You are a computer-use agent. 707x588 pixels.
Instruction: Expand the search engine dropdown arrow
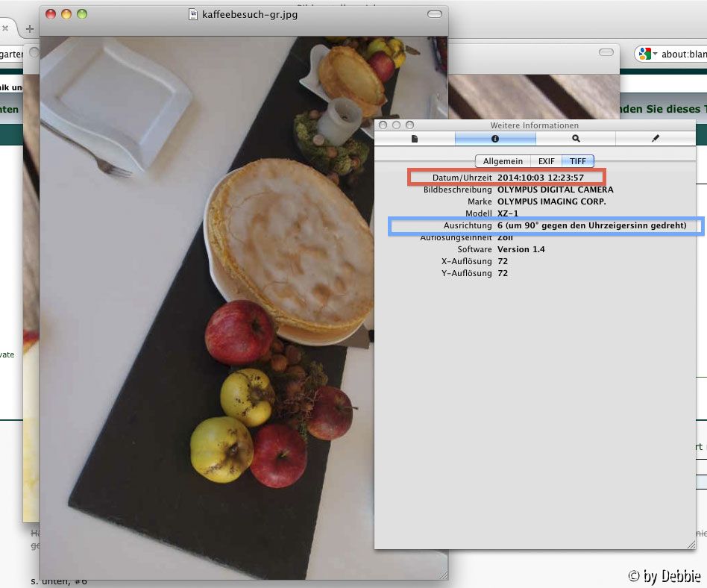coord(656,54)
